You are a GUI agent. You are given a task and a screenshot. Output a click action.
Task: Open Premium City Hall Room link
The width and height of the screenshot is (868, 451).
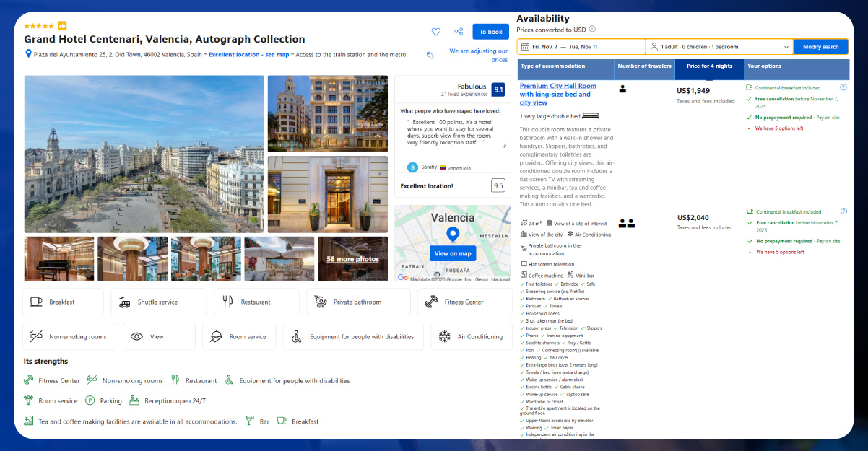(x=557, y=94)
